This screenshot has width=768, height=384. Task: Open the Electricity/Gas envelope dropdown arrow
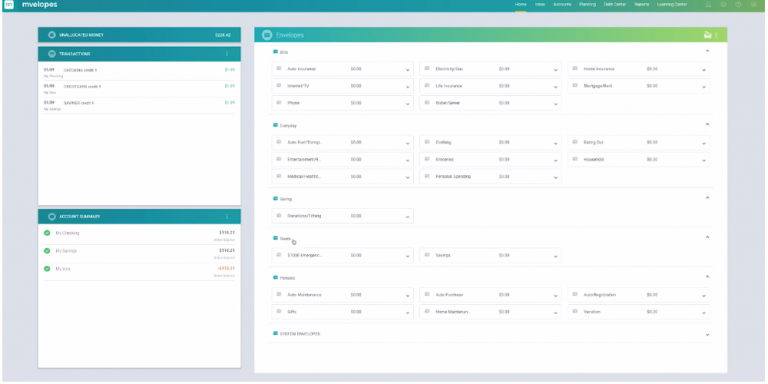(555, 70)
